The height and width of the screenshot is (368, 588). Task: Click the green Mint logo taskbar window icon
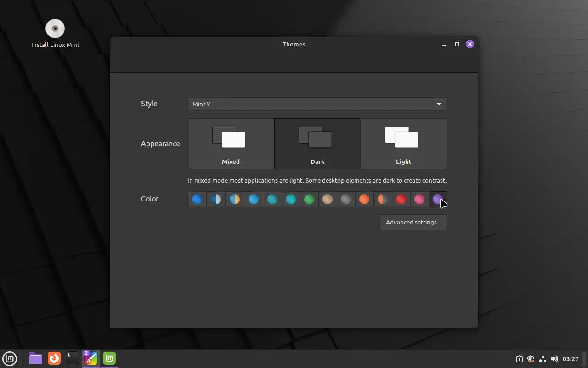[x=109, y=358]
